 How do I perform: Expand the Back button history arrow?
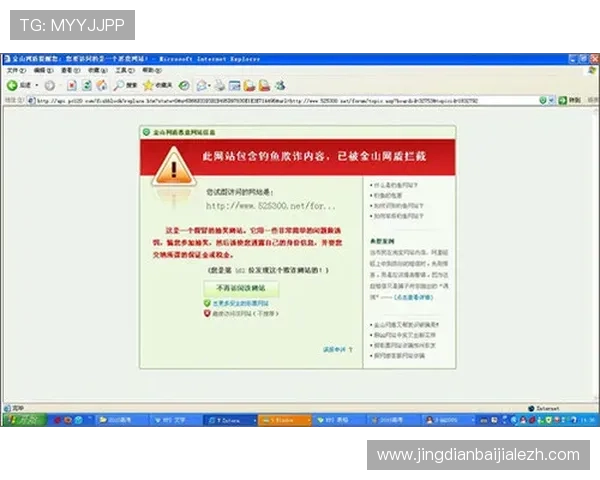[37, 85]
